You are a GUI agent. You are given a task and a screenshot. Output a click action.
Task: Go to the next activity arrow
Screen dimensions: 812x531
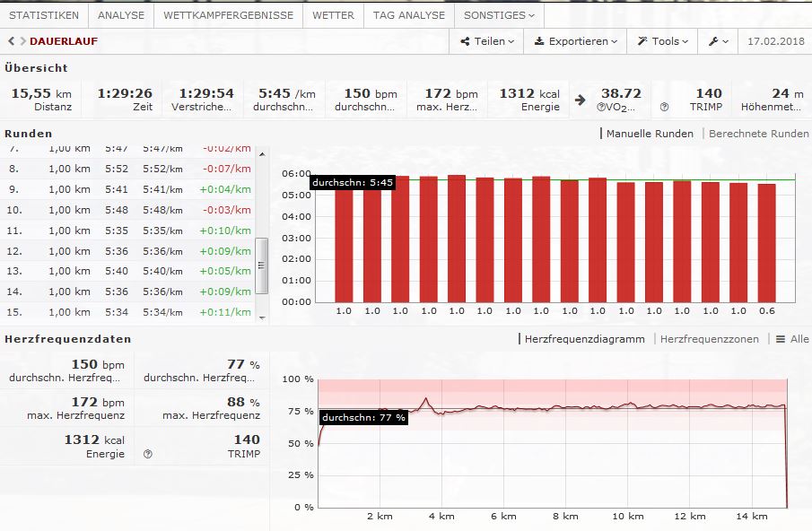click(x=22, y=41)
